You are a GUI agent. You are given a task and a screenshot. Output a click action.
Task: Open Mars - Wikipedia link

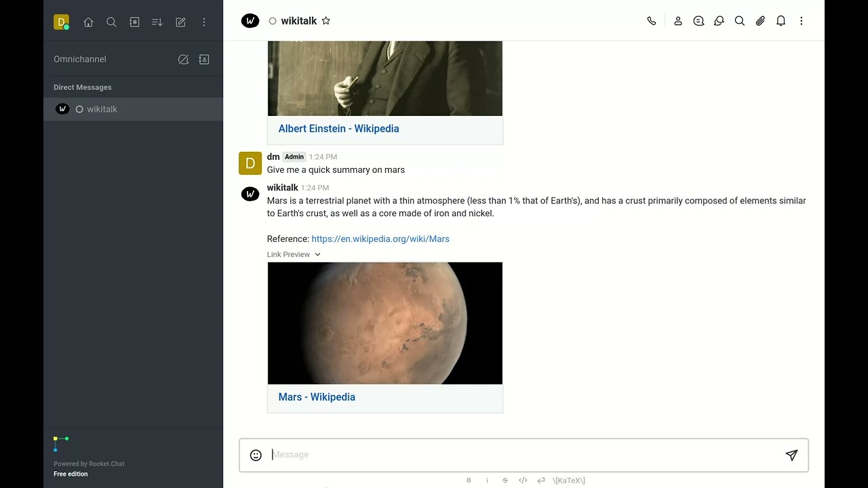[317, 397]
